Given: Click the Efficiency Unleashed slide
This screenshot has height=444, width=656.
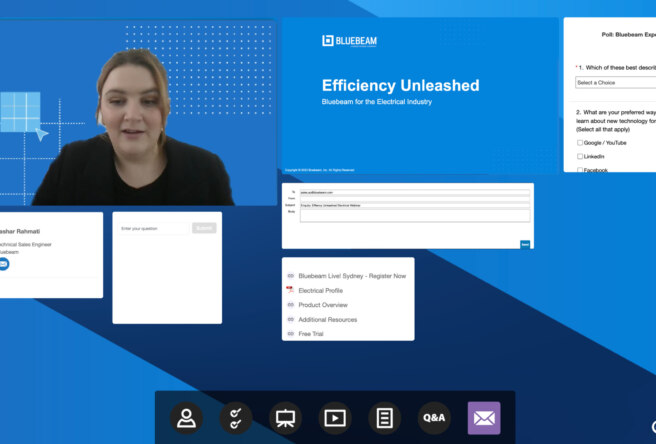Looking at the screenshot, I should tap(420, 95).
